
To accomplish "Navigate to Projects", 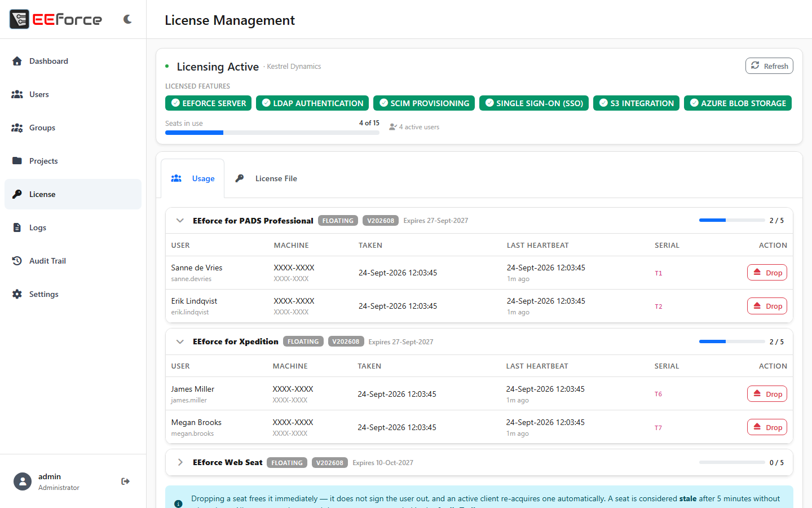I will [x=73, y=161].
